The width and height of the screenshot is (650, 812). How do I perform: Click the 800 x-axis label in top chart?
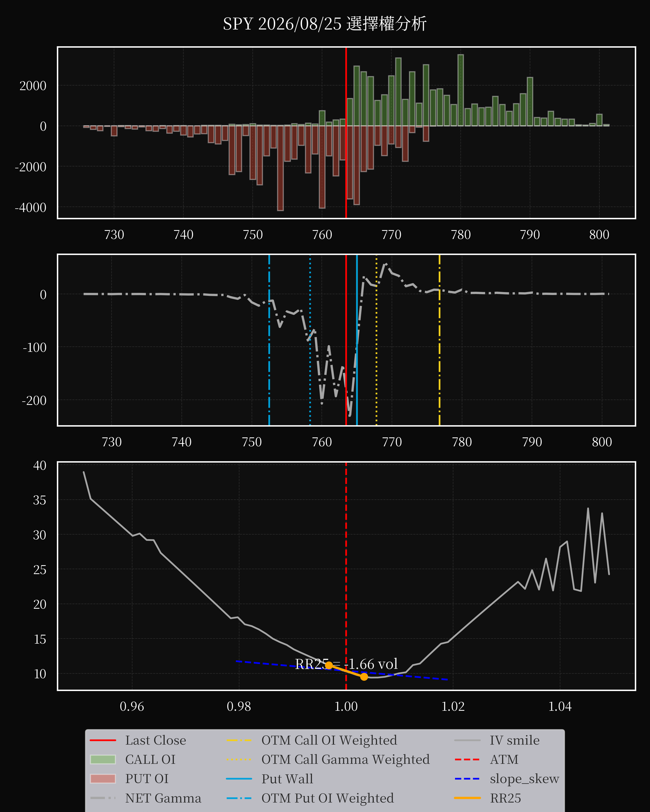[599, 235]
